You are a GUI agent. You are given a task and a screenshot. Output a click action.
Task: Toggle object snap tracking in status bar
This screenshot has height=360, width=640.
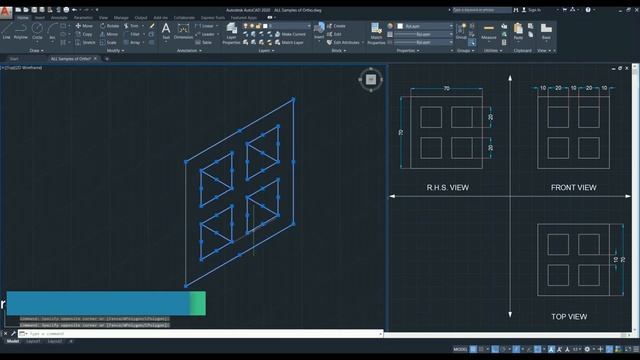coord(529,349)
